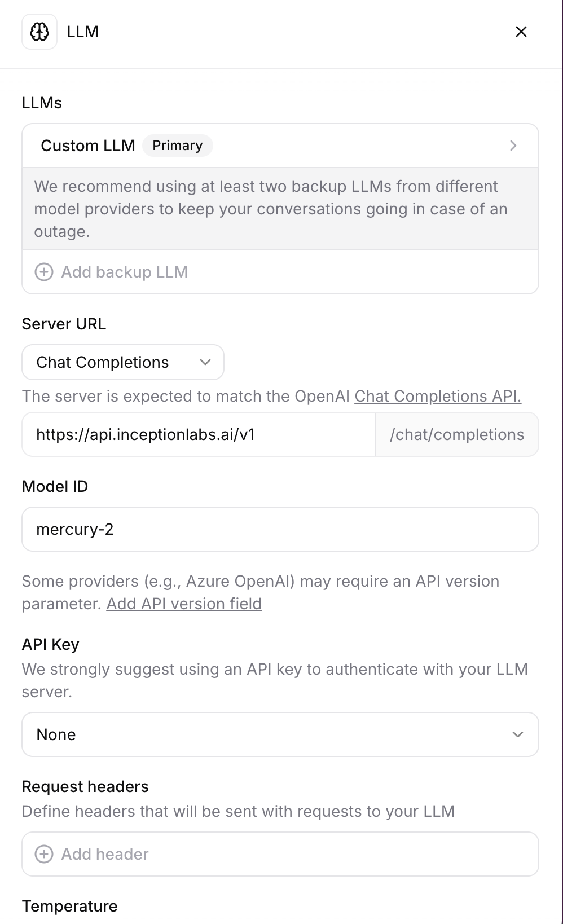Select the Custom LLM primary row
The height and width of the screenshot is (924, 563).
pyautogui.click(x=280, y=146)
